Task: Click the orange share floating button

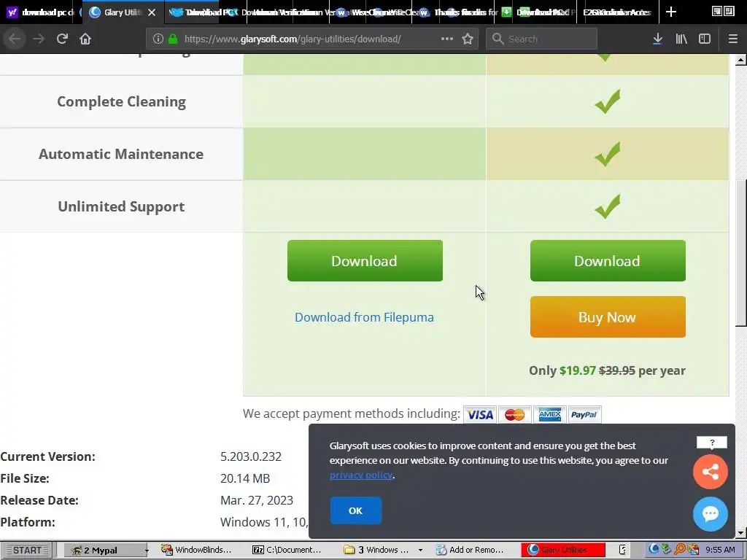Action: [711, 472]
